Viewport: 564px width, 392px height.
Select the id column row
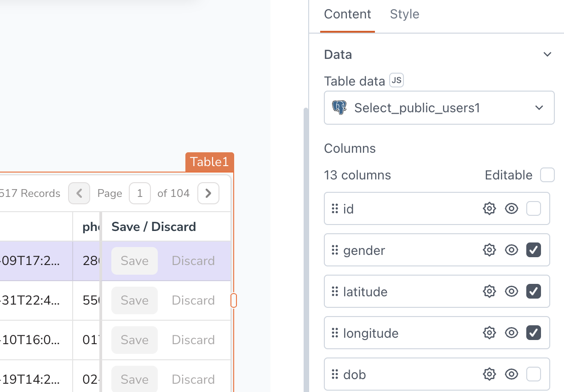pyautogui.click(x=437, y=209)
